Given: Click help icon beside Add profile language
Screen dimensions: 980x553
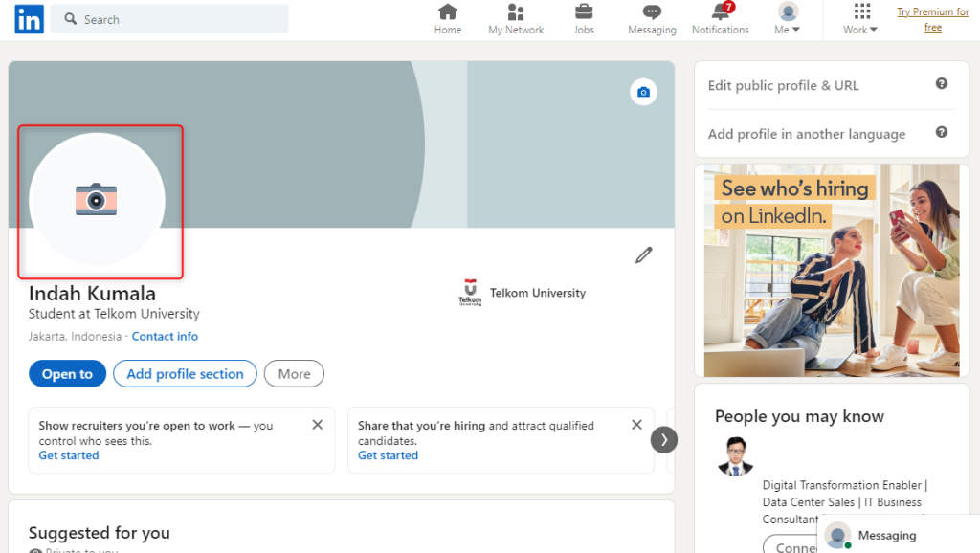Looking at the screenshot, I should point(942,132).
